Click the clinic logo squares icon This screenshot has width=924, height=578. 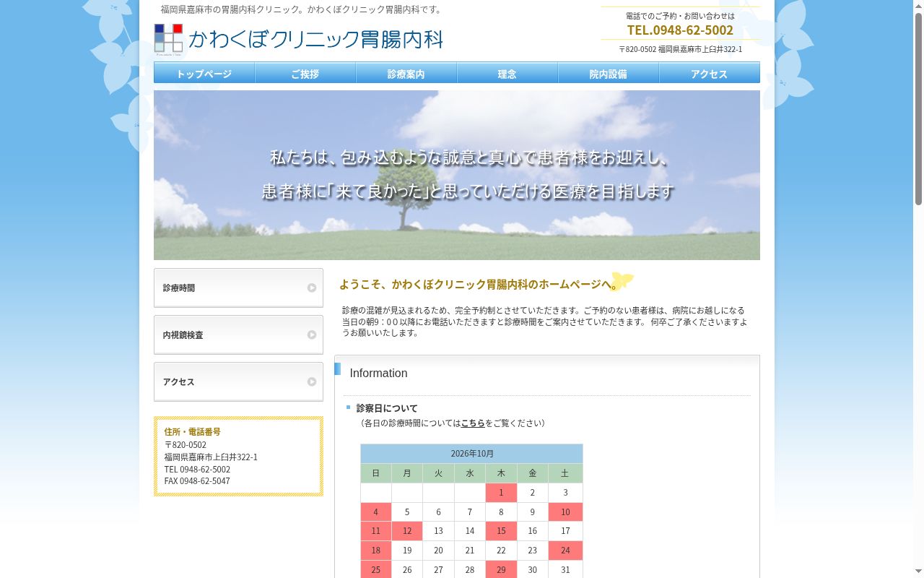click(x=168, y=38)
